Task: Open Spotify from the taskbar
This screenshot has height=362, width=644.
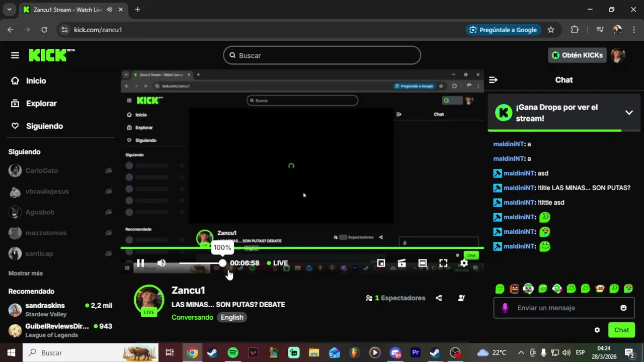Action: click(232, 352)
